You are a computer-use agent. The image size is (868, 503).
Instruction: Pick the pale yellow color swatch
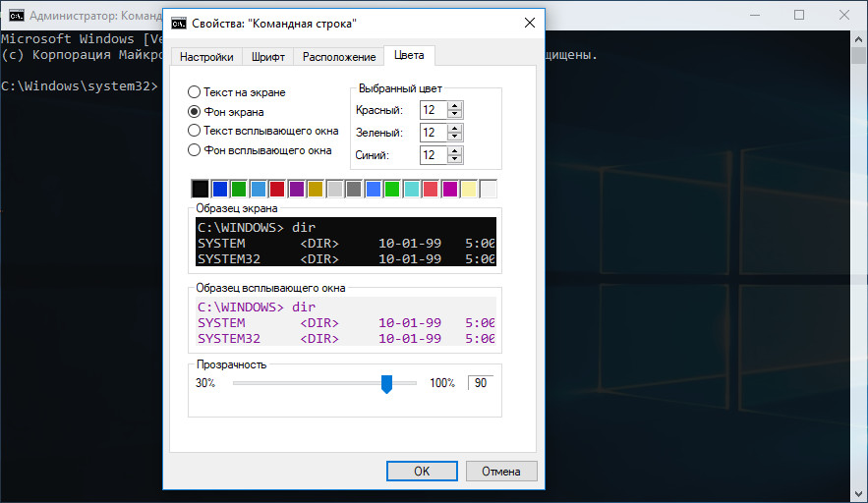(469, 189)
